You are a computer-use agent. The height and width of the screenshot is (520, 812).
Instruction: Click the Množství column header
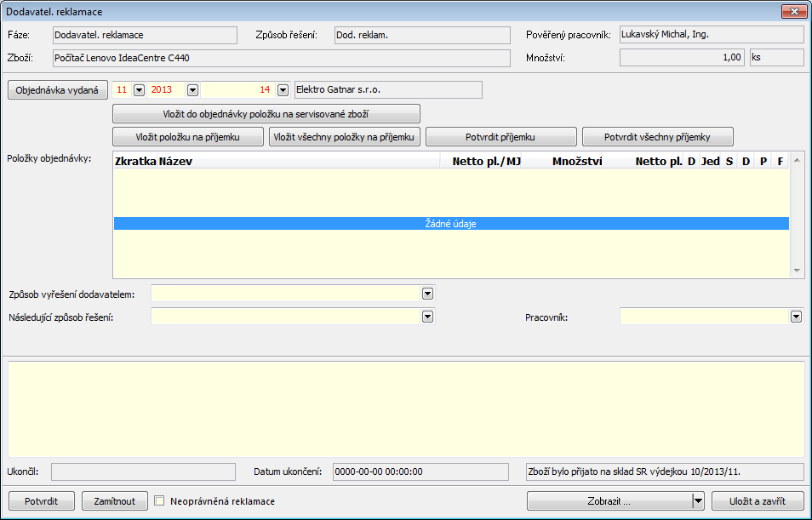pyautogui.click(x=563, y=161)
